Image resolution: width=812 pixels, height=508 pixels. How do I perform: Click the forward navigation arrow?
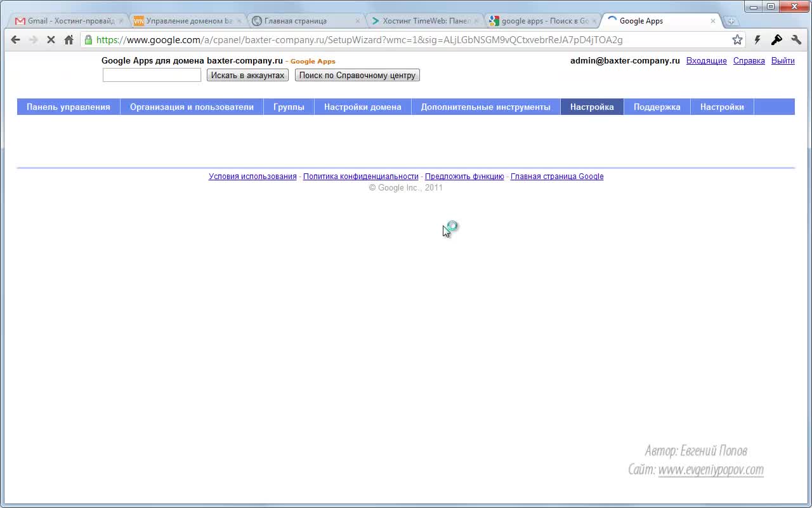[34, 39]
